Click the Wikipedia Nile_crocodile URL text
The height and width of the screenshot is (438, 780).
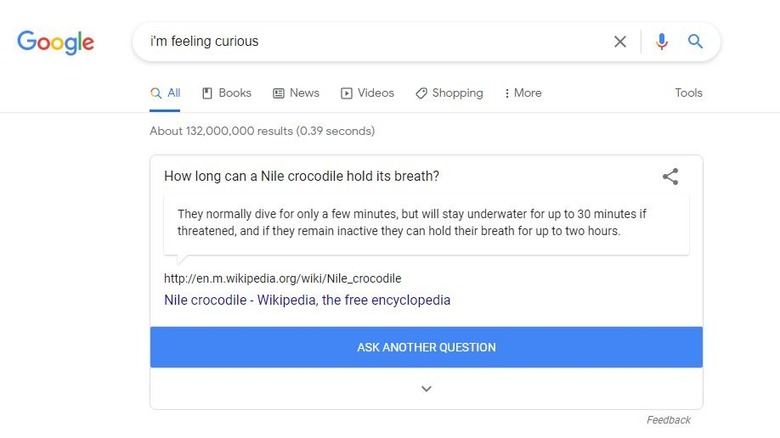point(282,279)
